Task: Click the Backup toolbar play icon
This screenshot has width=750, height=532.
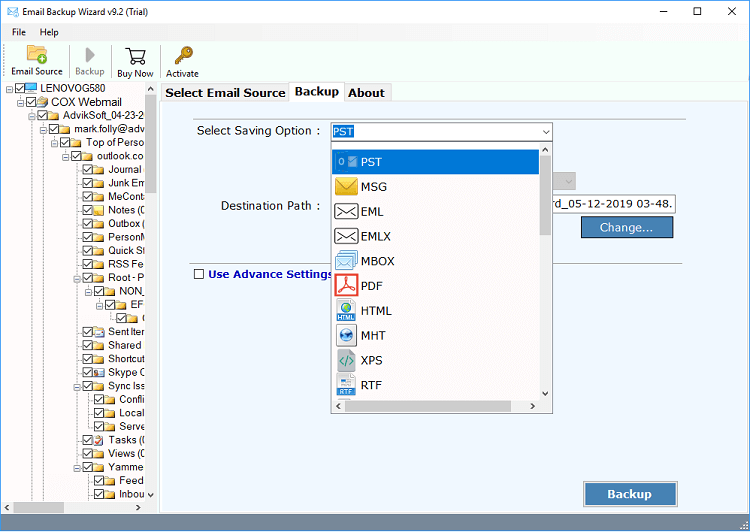Action: pos(89,55)
